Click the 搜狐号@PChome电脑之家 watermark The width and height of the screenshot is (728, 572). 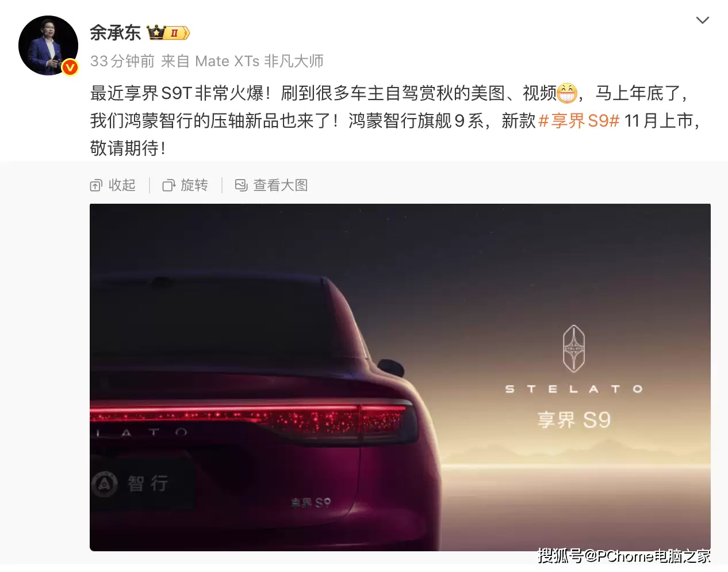click(624, 556)
